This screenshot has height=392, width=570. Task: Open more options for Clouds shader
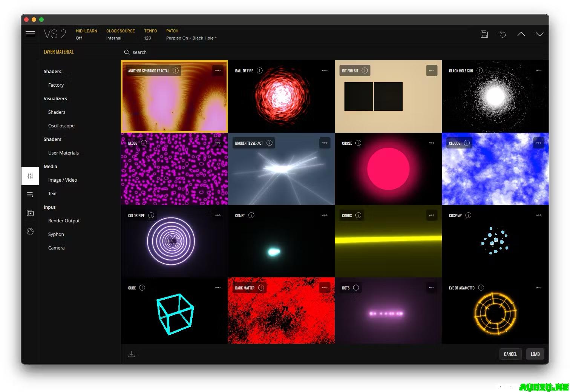[x=539, y=143]
